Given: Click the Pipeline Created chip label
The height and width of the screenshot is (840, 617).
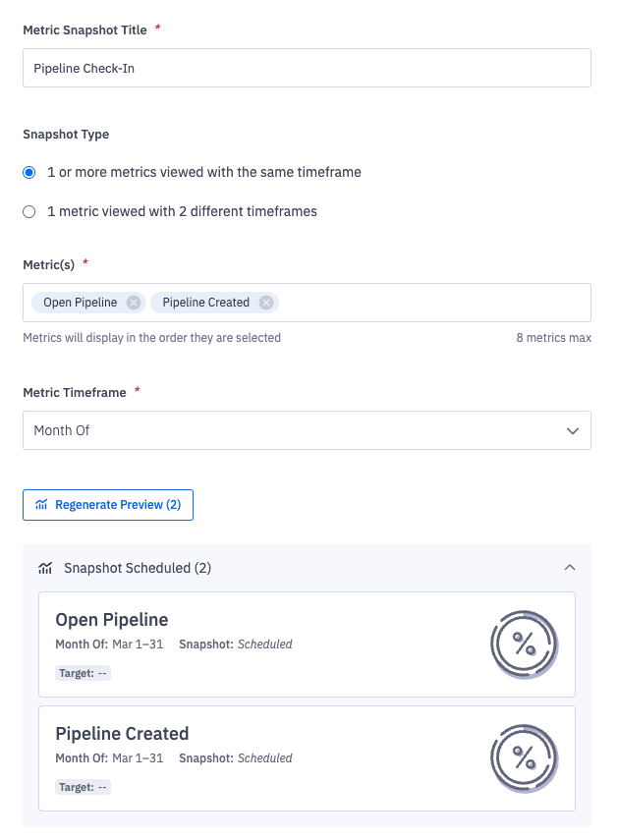Looking at the screenshot, I should (205, 303).
